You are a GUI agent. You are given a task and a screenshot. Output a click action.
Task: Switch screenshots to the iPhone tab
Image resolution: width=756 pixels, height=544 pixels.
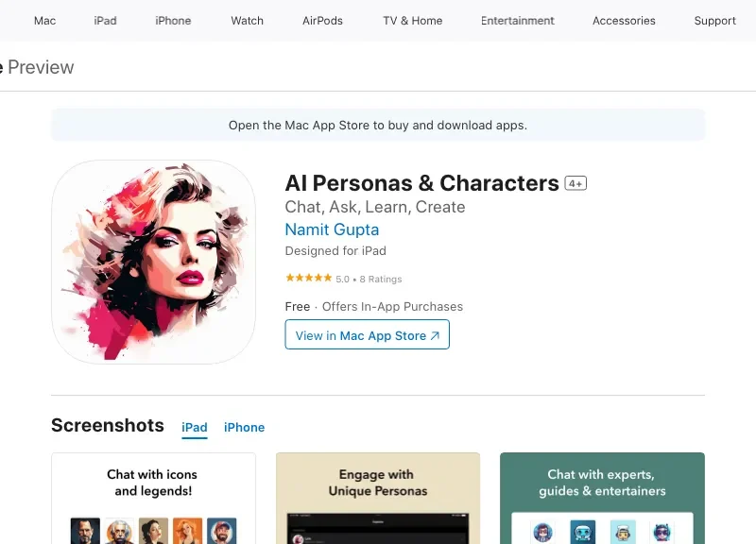pos(244,428)
